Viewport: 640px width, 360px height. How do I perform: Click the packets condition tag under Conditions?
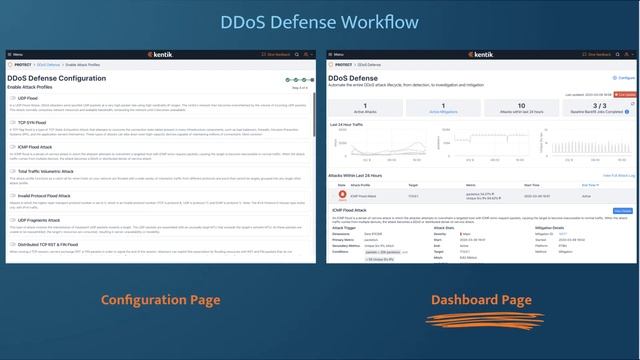point(382,252)
